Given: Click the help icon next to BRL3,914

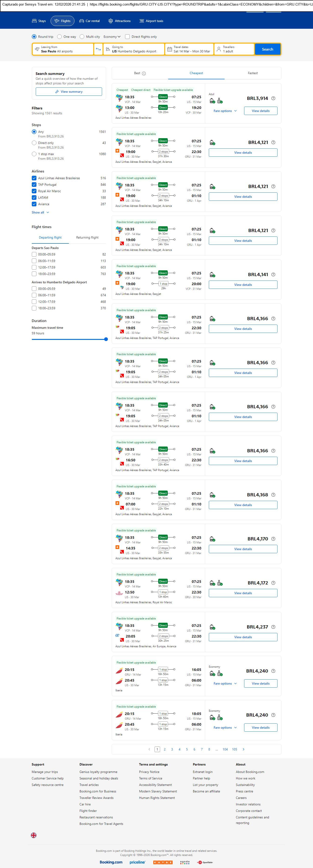Looking at the screenshot, I should [x=273, y=98].
